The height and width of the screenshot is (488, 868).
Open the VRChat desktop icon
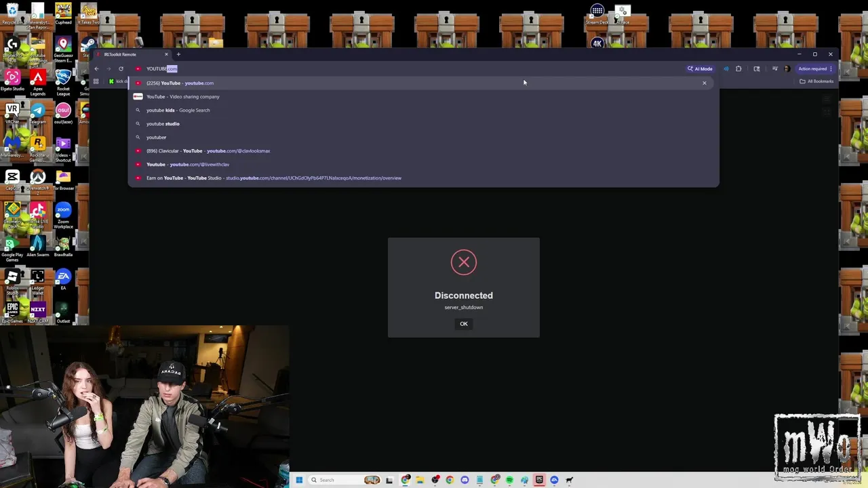12,113
